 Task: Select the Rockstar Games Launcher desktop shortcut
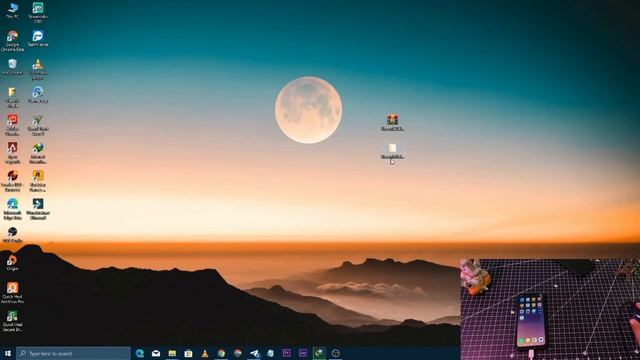click(38, 181)
